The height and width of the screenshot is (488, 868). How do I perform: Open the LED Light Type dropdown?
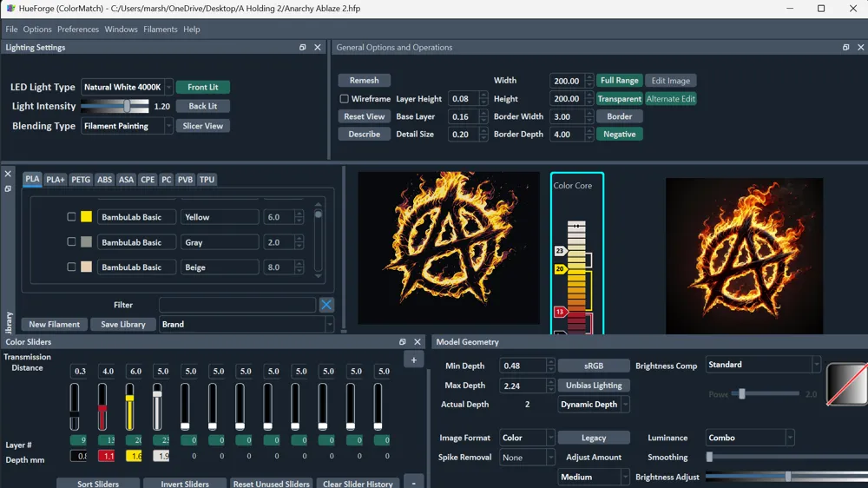click(127, 87)
